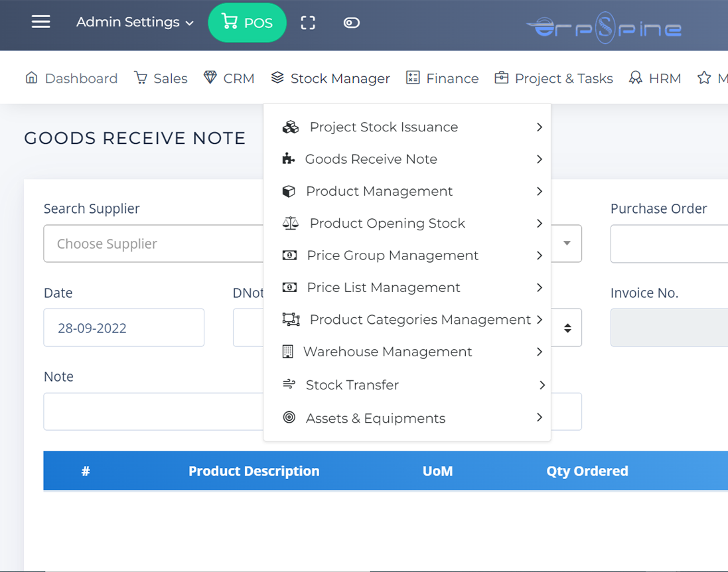Click the Project & Tasks briefcase icon
This screenshot has height=572, width=728.
(502, 78)
